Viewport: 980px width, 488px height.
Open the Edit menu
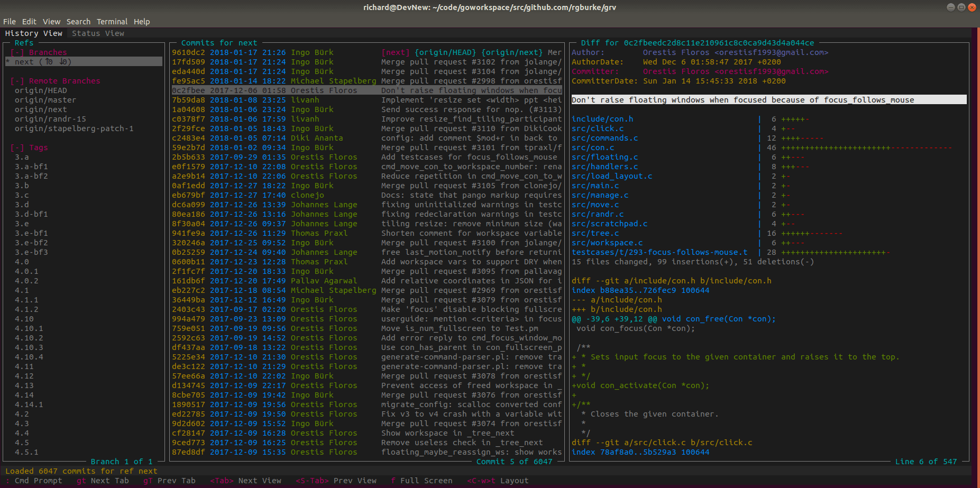[29, 22]
